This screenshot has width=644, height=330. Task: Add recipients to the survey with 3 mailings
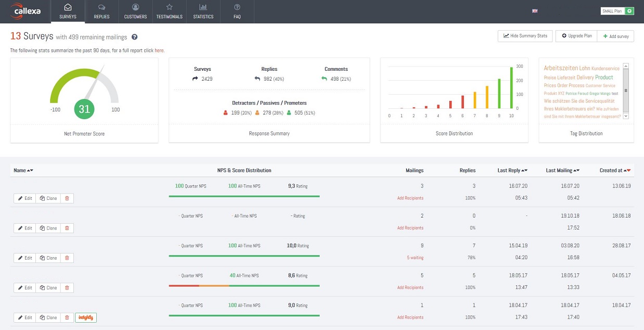point(410,198)
